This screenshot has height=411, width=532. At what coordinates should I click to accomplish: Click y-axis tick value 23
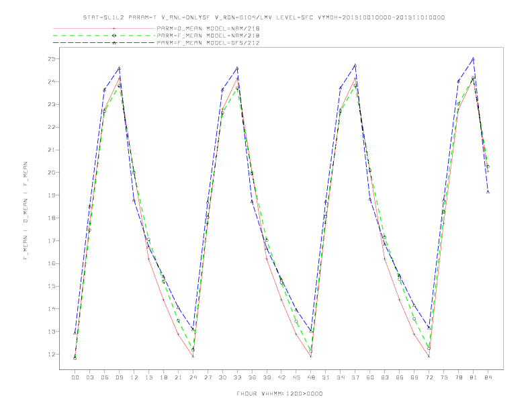(52, 105)
